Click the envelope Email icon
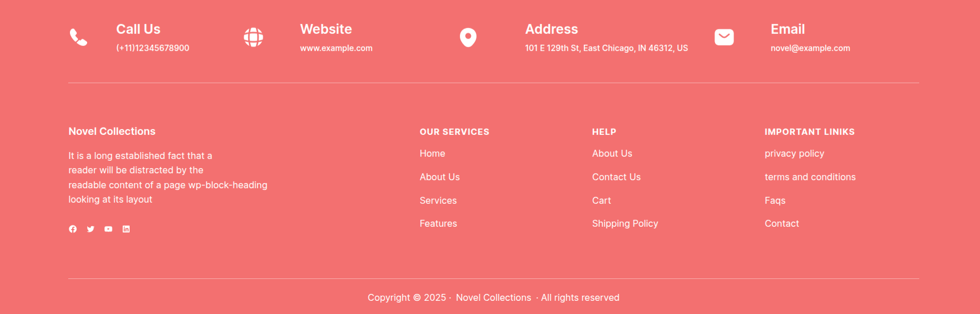Image resolution: width=980 pixels, height=314 pixels. 724,37
